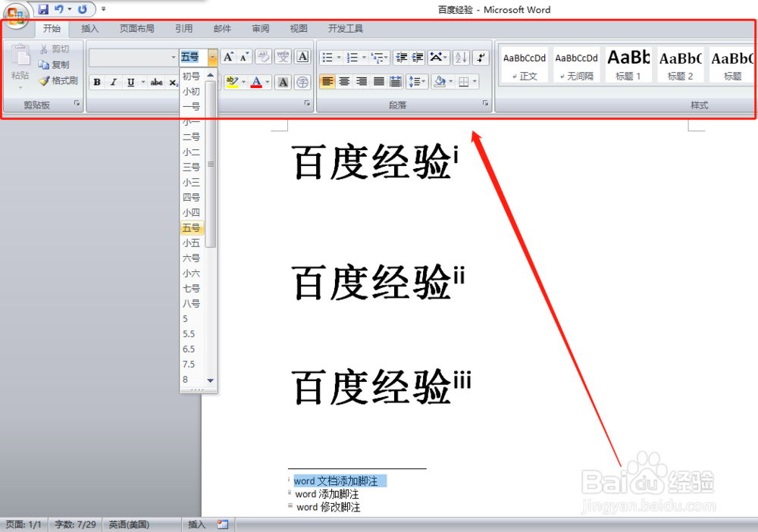Clear formatting with the eraser icon

264,57
